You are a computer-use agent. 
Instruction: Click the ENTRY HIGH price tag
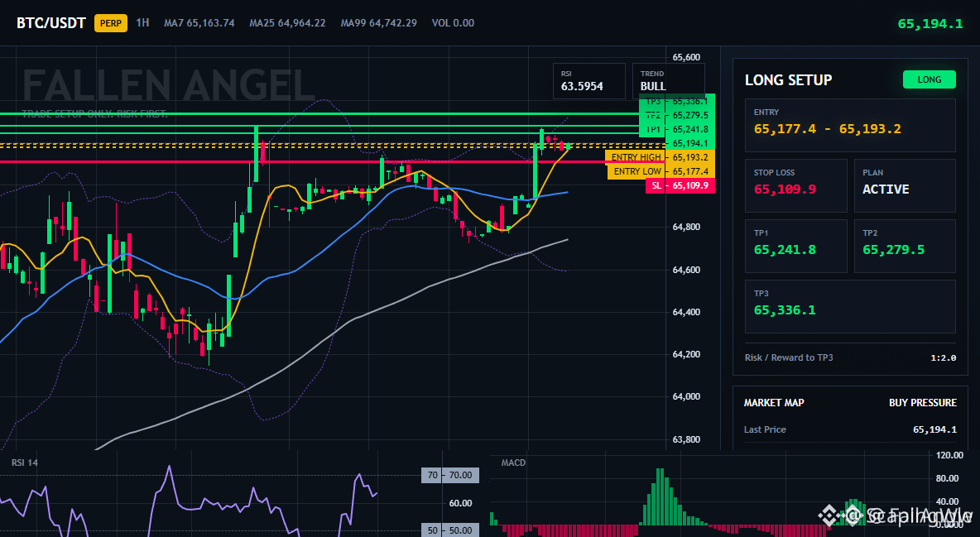pos(660,157)
